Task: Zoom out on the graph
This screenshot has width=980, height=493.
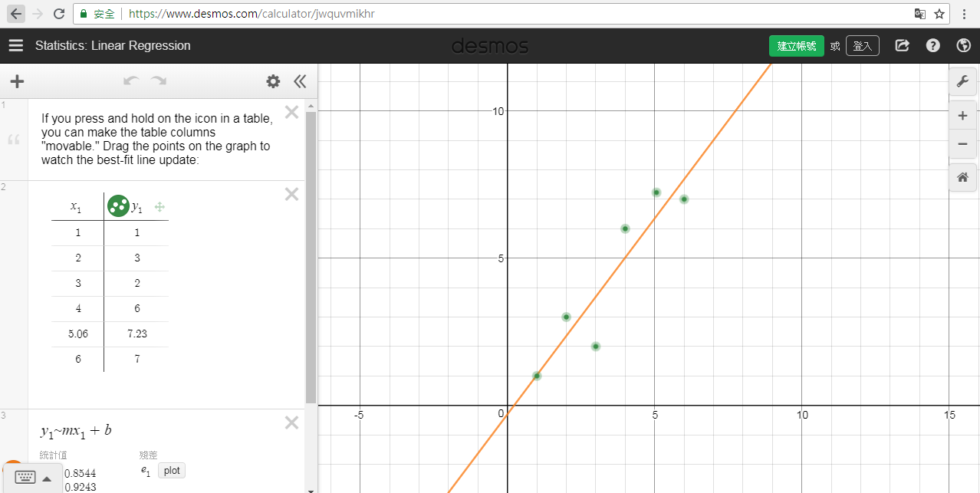Action: [x=963, y=143]
